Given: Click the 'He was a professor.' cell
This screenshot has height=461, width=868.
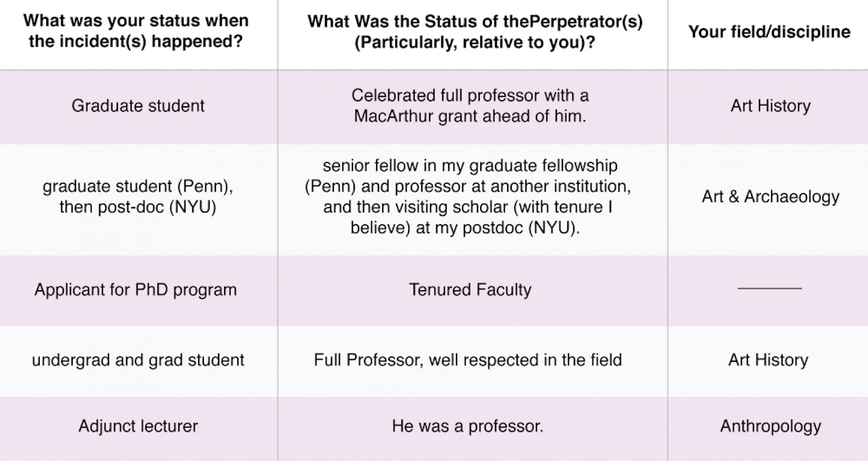Looking at the screenshot, I should (x=468, y=426).
